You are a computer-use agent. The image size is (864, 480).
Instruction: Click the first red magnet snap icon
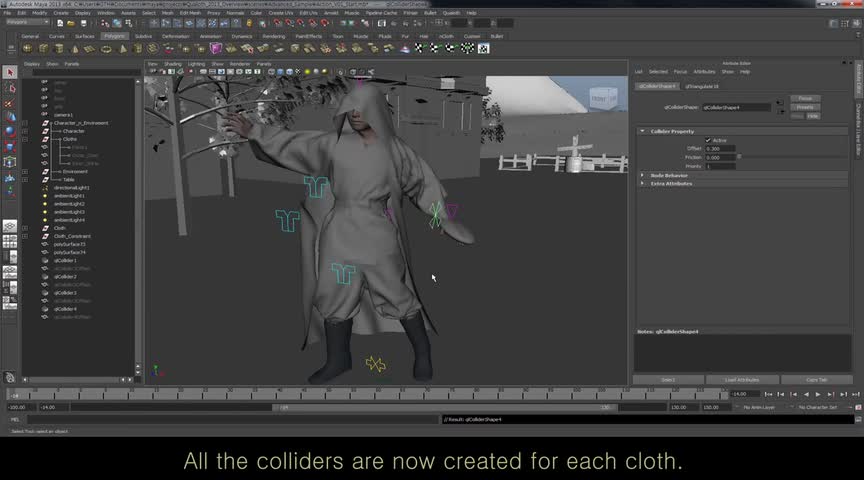click(278, 23)
